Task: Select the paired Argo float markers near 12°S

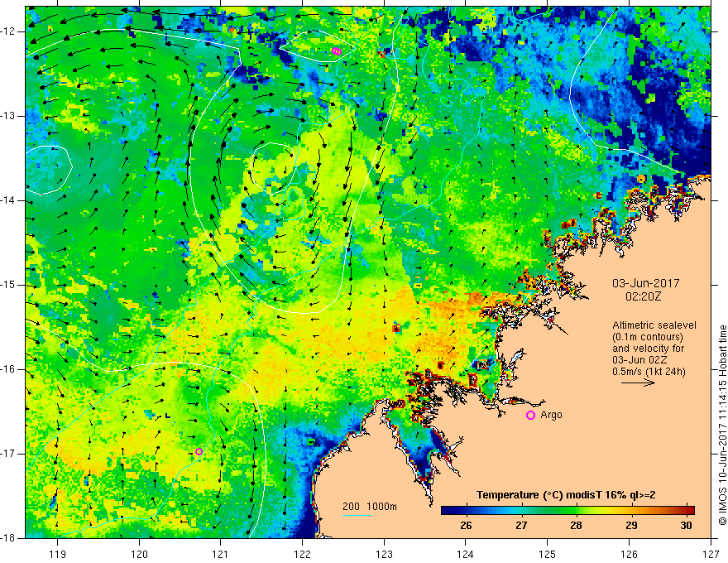Action: click(337, 51)
